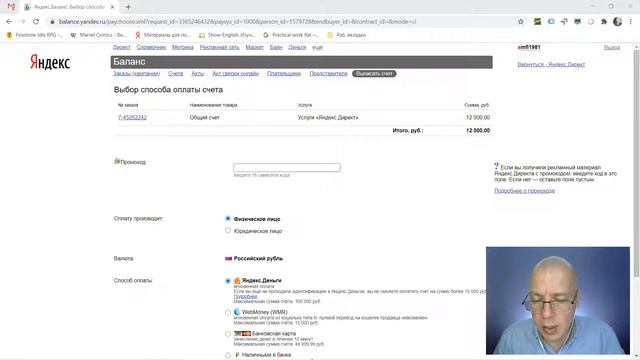The height and width of the screenshot is (360, 640).
Task: Open the Раб. вкладки bookmarks folder
Action: click(347, 35)
